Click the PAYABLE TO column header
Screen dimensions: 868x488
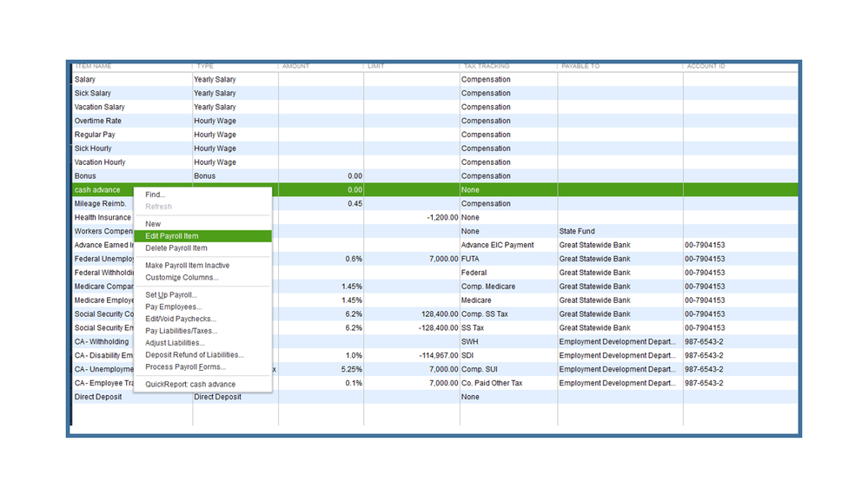pos(580,66)
